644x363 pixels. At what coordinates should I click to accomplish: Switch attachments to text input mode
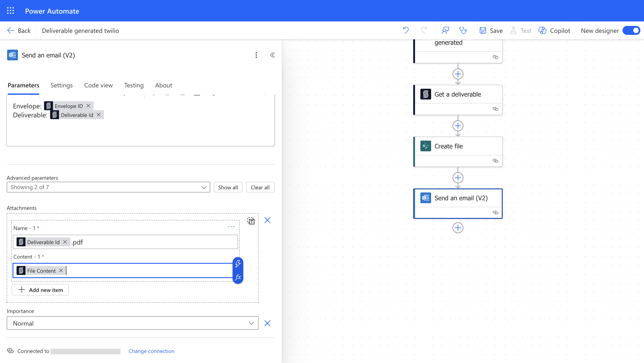point(251,221)
